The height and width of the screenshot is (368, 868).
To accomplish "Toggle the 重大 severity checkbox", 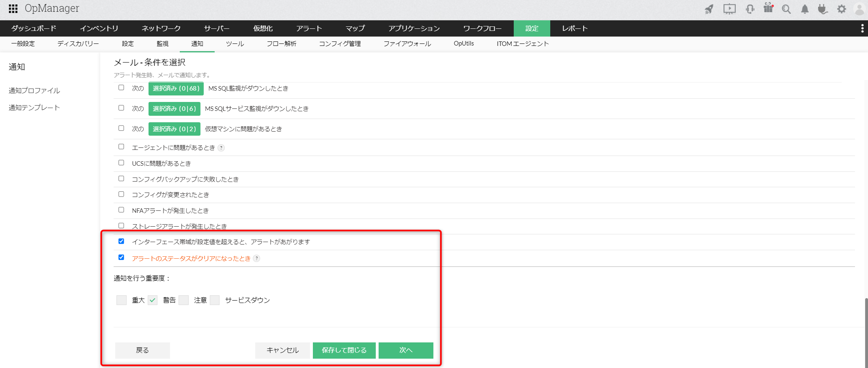I will coord(121,300).
